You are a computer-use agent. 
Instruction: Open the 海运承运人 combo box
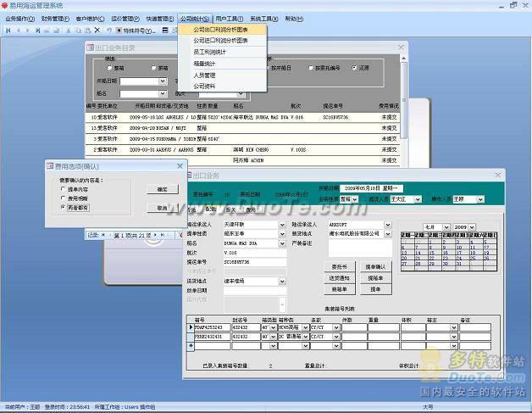282,225
